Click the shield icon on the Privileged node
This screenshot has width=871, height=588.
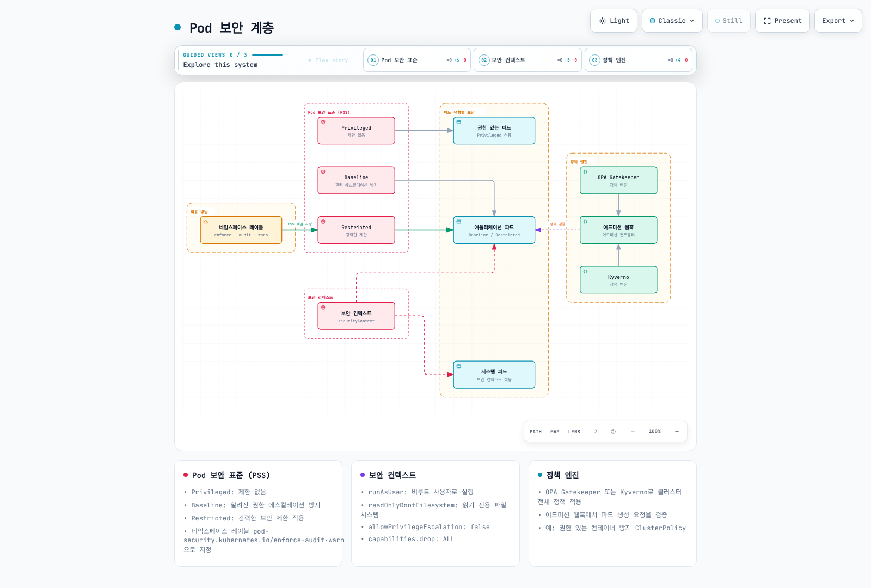tap(323, 122)
